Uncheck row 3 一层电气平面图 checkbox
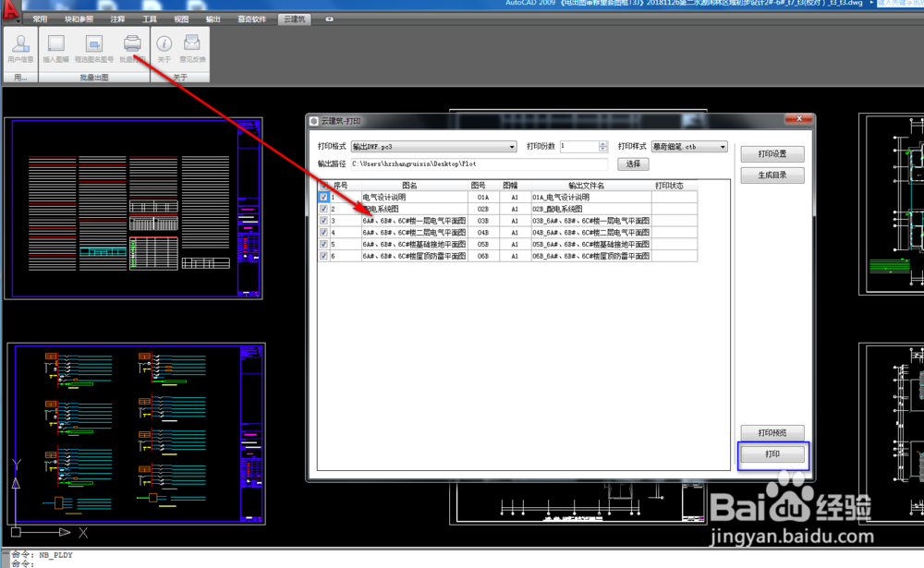This screenshot has width=924, height=568. click(x=323, y=221)
